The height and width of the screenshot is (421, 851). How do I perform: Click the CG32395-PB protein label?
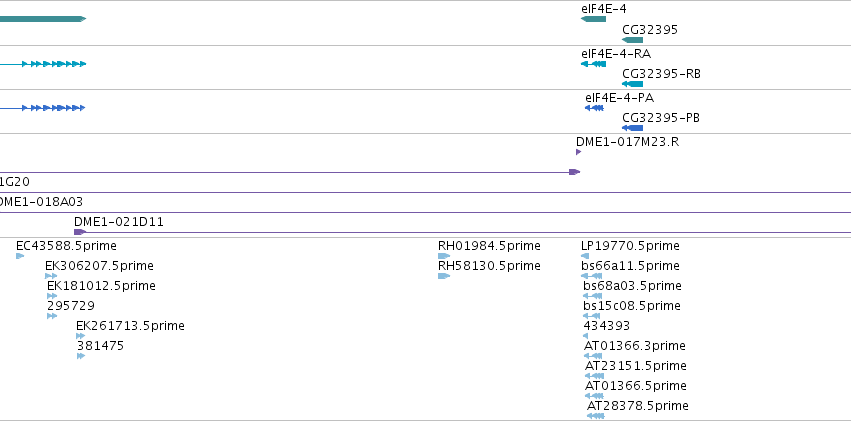(x=661, y=118)
